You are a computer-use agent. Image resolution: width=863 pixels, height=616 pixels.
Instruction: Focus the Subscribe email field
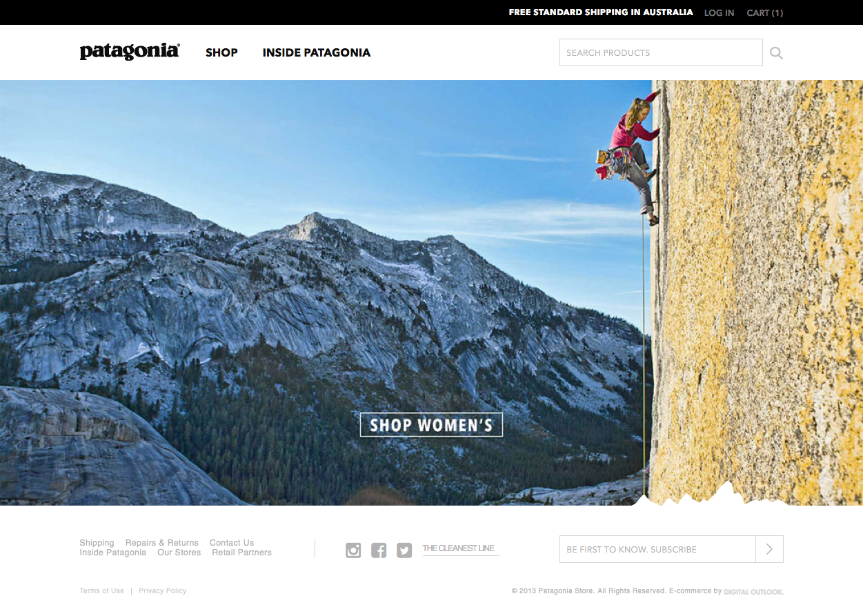657,549
